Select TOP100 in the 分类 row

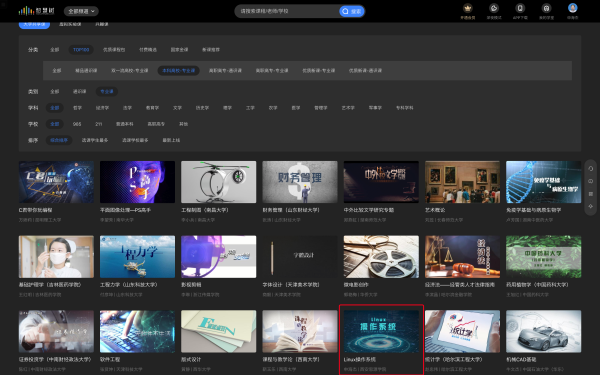[x=81, y=50]
